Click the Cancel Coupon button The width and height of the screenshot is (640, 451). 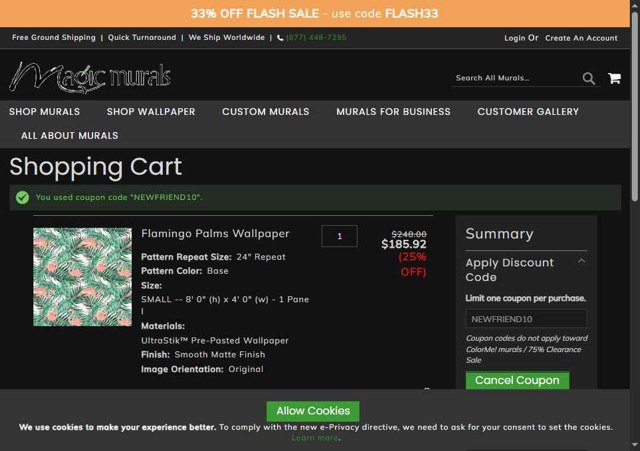click(517, 380)
